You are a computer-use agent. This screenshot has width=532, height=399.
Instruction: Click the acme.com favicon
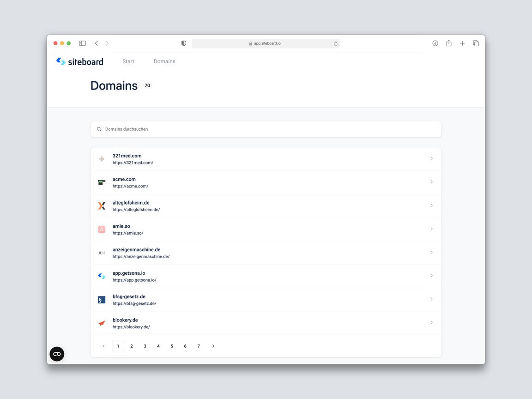[102, 182]
